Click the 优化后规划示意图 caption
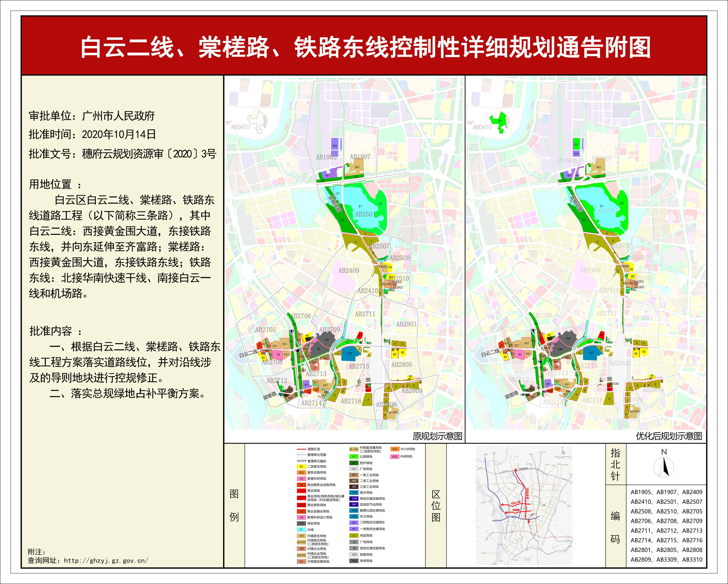 pyautogui.click(x=669, y=436)
